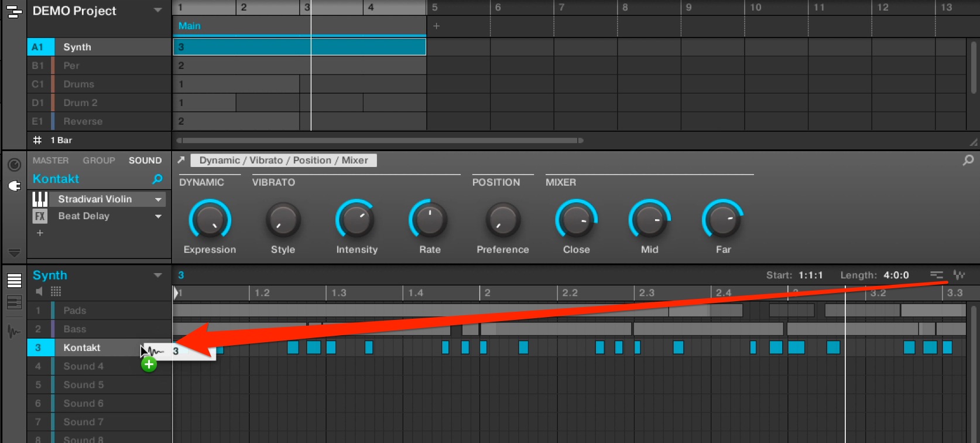Click the Main scene button
The width and height of the screenshot is (980, 443).
189,26
